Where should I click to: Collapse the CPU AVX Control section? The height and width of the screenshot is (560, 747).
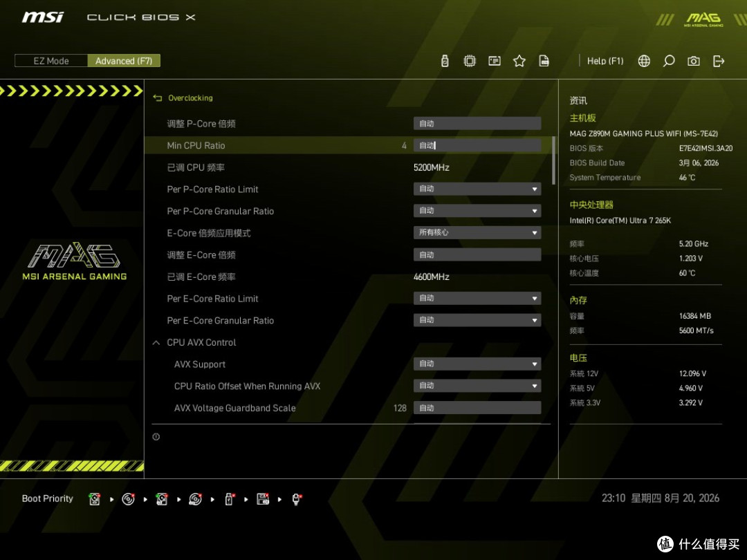[156, 342]
